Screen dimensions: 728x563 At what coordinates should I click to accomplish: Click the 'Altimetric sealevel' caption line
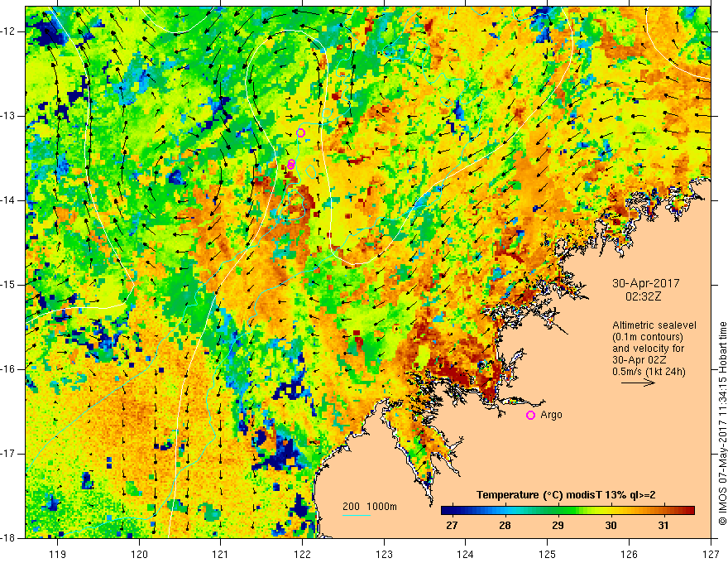654,325
